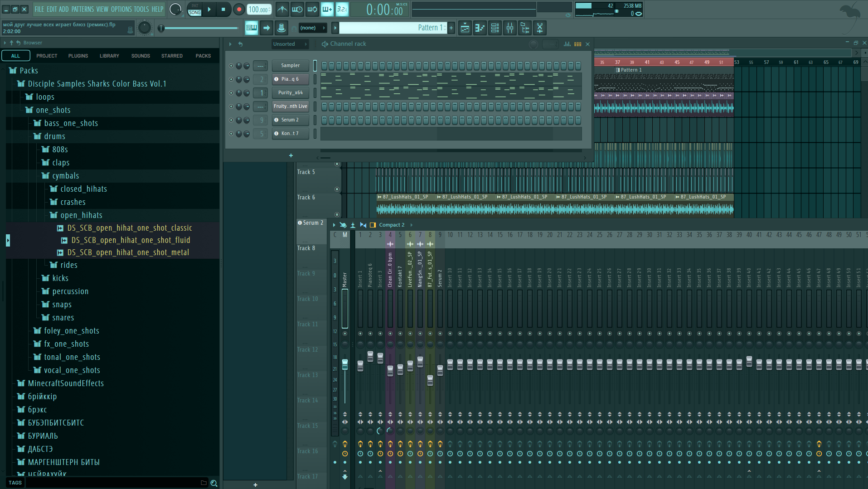
Task: Add a new pattern with the plus button
Action: pos(451,28)
